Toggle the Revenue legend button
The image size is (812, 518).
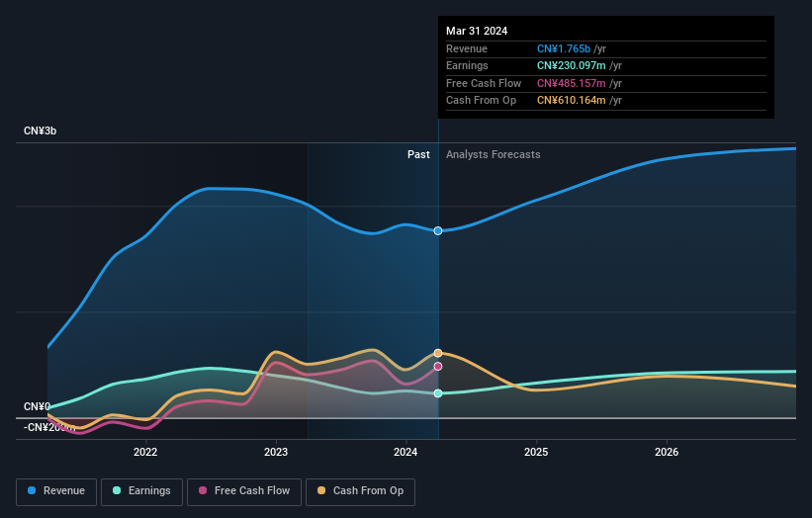(56, 491)
